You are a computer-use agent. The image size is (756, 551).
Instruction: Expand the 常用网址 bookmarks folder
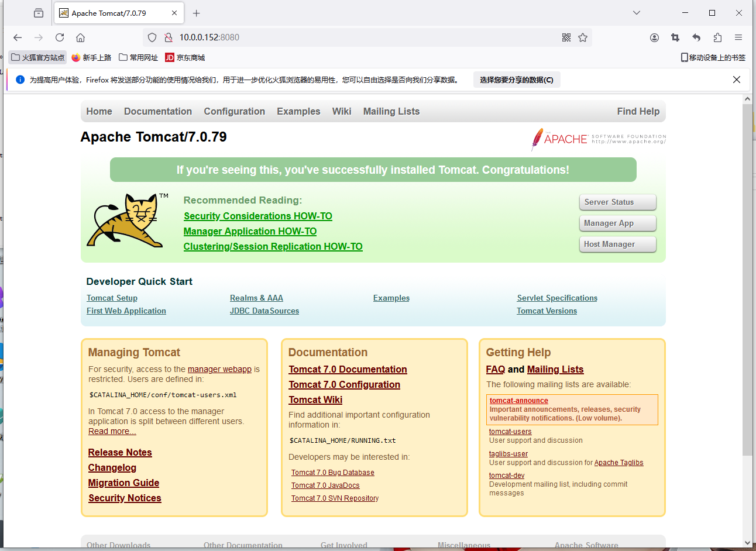(x=138, y=57)
